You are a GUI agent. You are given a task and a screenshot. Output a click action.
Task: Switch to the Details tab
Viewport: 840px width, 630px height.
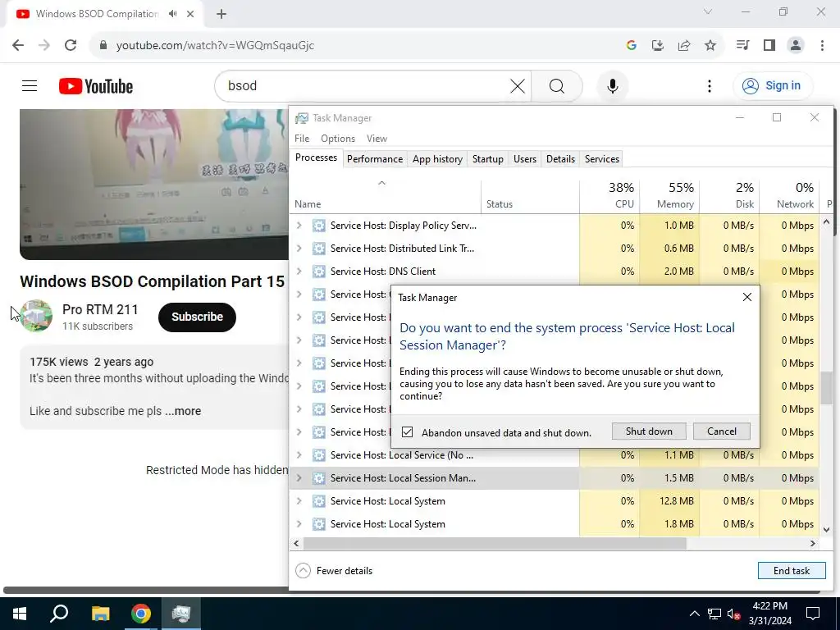click(560, 159)
